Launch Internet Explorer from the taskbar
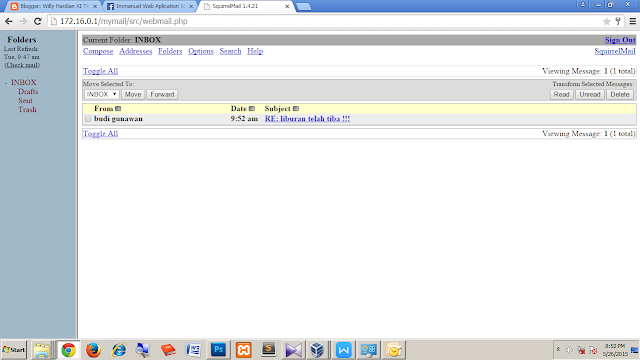640x360 pixels. point(119,350)
